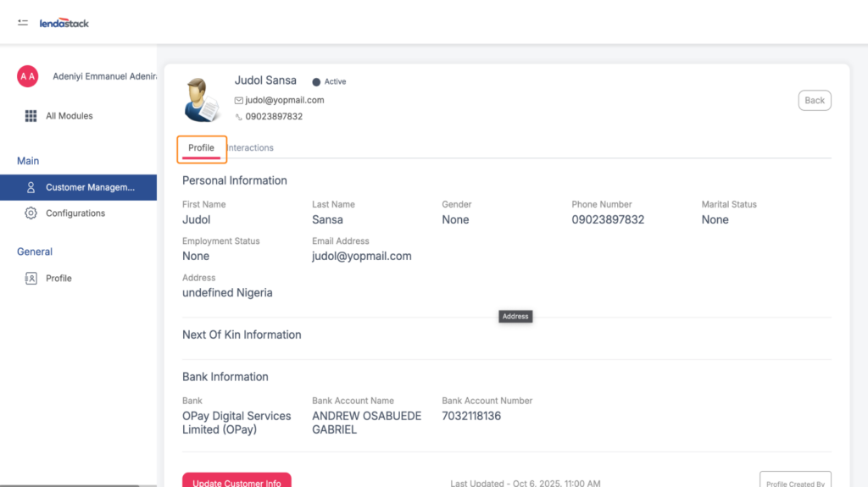Screen dimensions: 868x487
Task: Click the red AA user avatar
Action: coord(28,76)
